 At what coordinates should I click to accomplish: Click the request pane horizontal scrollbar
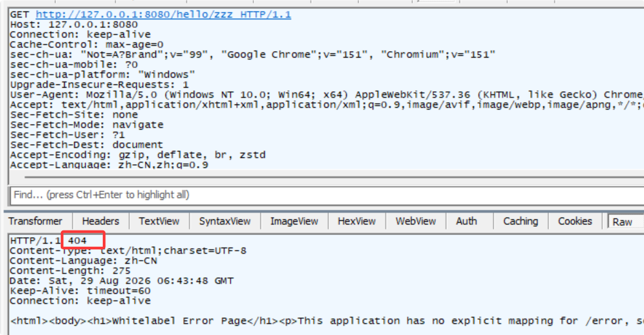334,178
